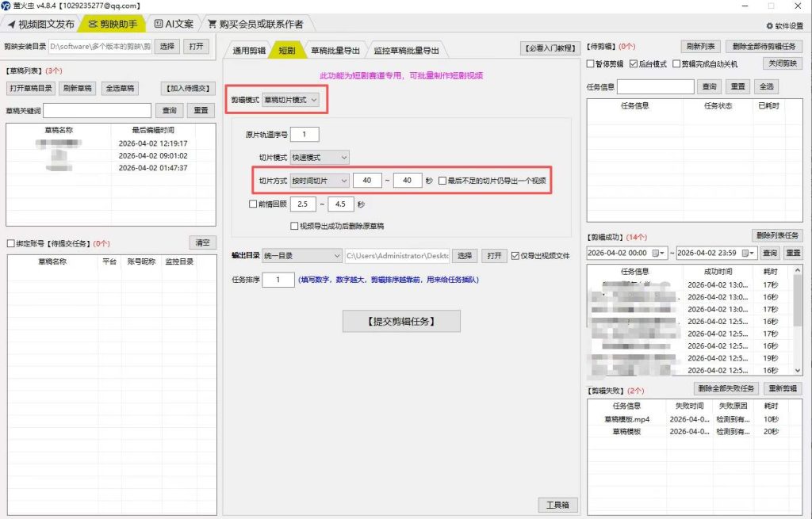Select the 通用剪辑 tab

(249, 50)
